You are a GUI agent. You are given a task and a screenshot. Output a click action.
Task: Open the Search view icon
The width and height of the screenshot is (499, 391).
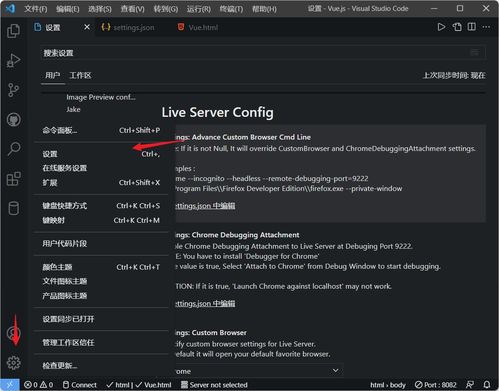coord(13,149)
